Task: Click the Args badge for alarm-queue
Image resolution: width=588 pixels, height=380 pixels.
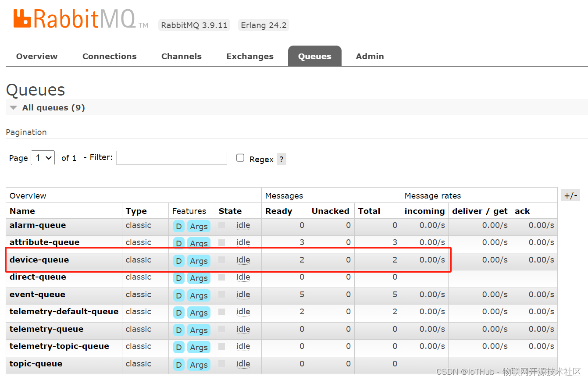Action: click(x=199, y=226)
